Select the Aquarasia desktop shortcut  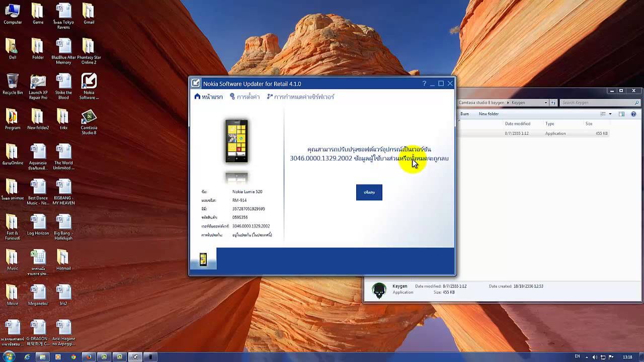(x=38, y=157)
